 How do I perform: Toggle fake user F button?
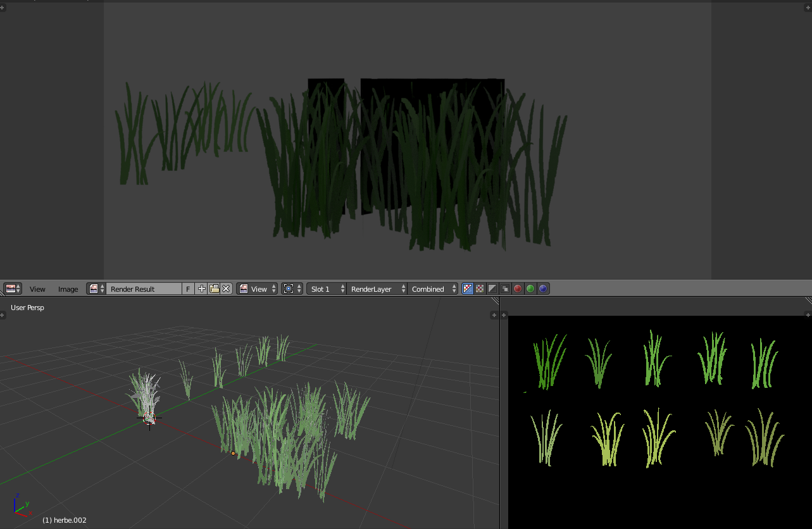[x=188, y=289]
